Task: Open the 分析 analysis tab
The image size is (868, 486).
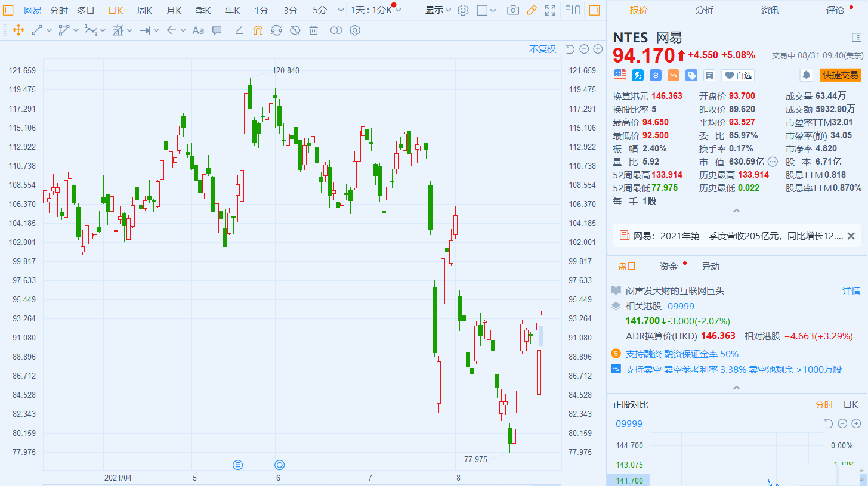Action: coord(704,10)
